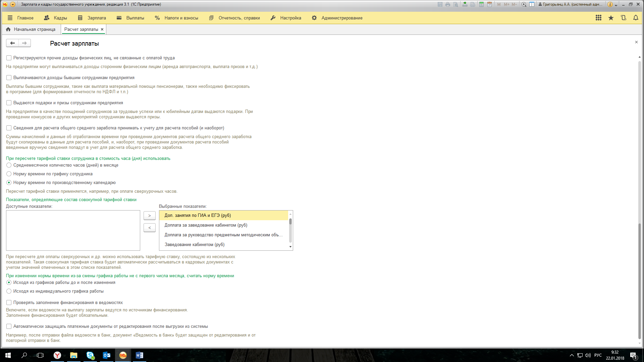This screenshot has height=362, width=644.
Task: Click the forward navigation arrow
Action: (24, 43)
